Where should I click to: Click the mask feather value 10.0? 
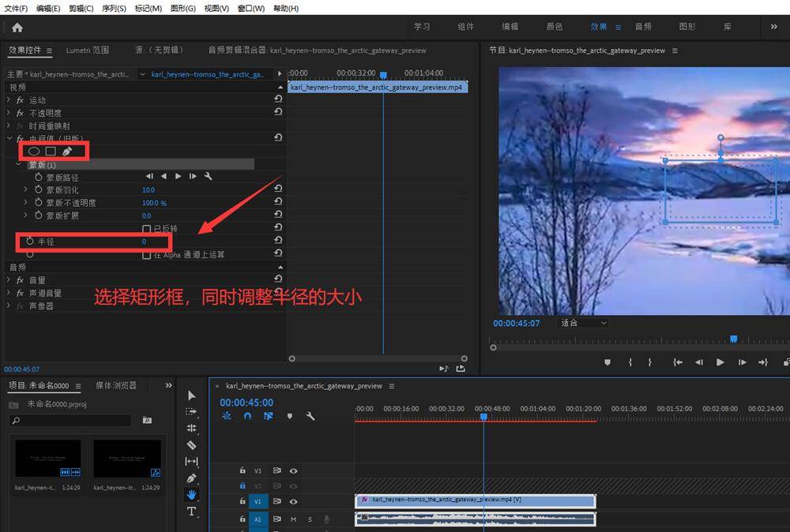[149, 189]
